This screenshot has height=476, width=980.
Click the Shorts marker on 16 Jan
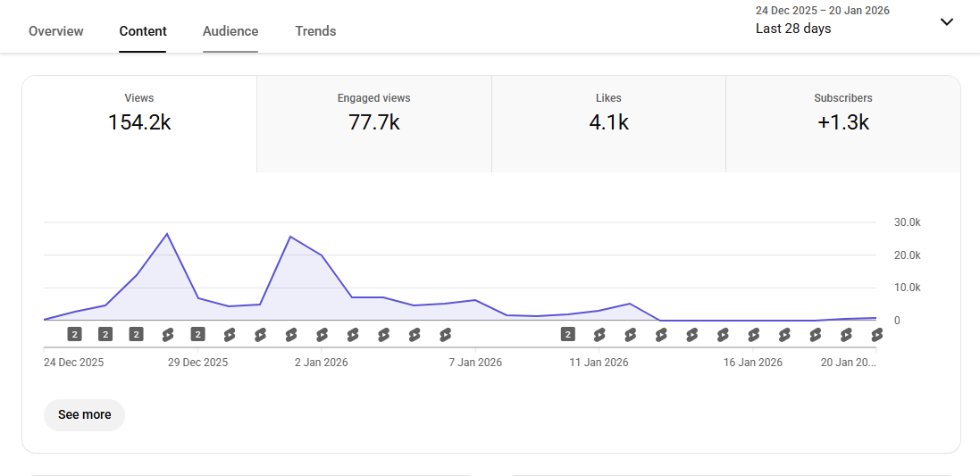pyautogui.click(x=753, y=335)
